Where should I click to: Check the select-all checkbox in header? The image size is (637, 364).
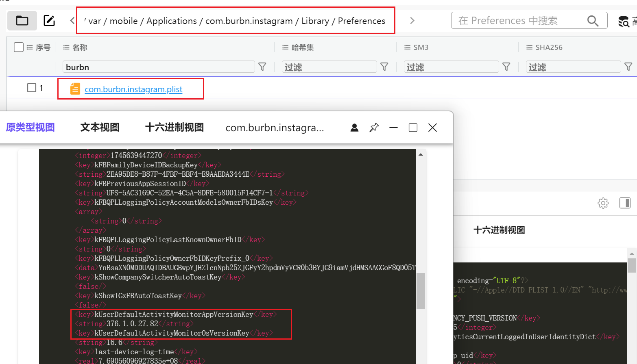[x=19, y=47]
